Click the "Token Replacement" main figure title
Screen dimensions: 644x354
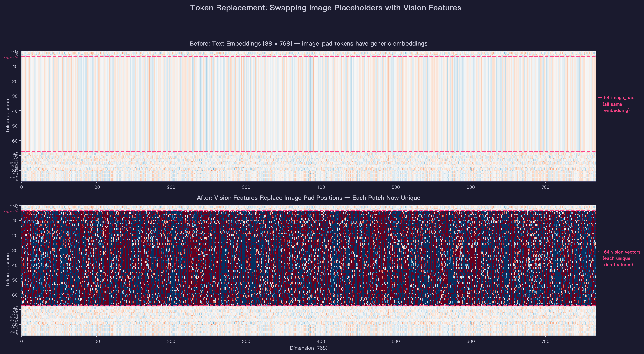pyautogui.click(x=326, y=8)
